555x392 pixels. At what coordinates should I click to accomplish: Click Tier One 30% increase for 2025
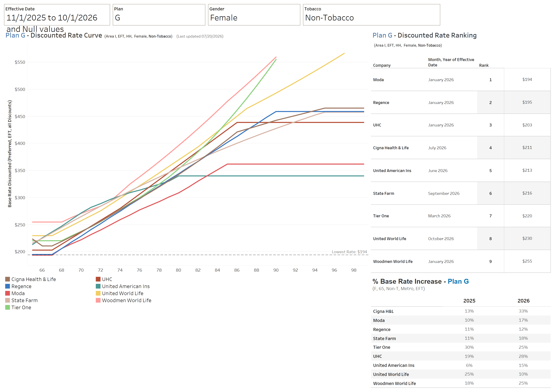click(469, 347)
